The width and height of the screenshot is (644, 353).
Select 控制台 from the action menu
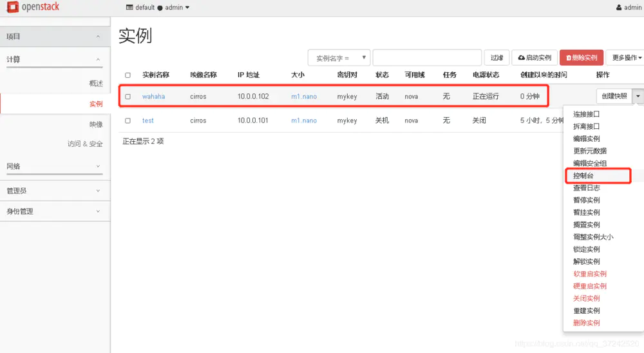(x=583, y=176)
